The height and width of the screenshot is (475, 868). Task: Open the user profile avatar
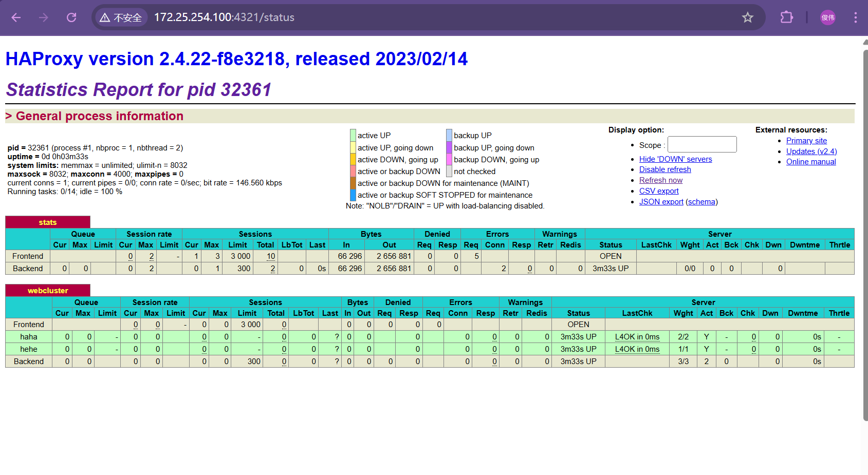pos(828,17)
